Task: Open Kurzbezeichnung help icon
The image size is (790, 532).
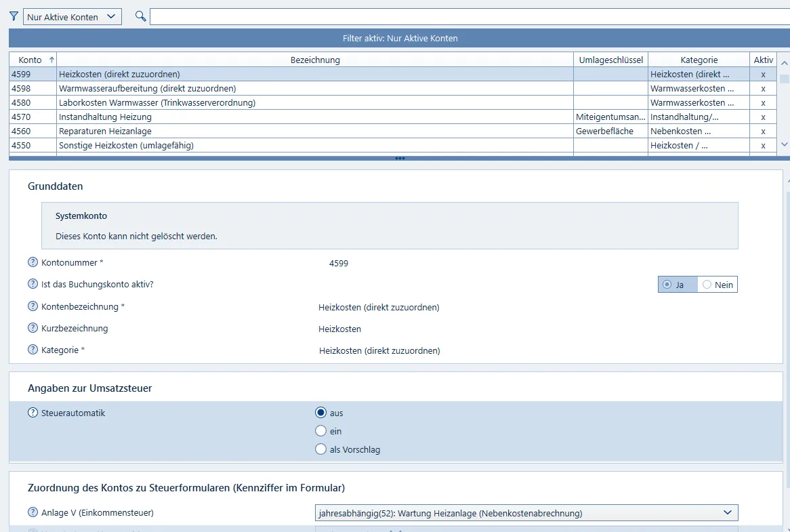Action: pyautogui.click(x=33, y=328)
